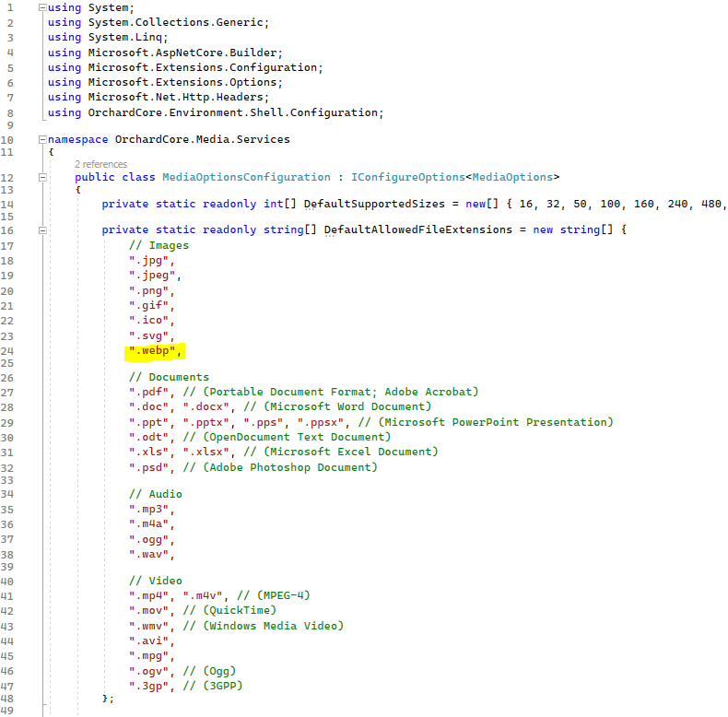Viewport: 728px width, 717px height.
Task: Click the ".docx" string literal
Action: click(205, 406)
